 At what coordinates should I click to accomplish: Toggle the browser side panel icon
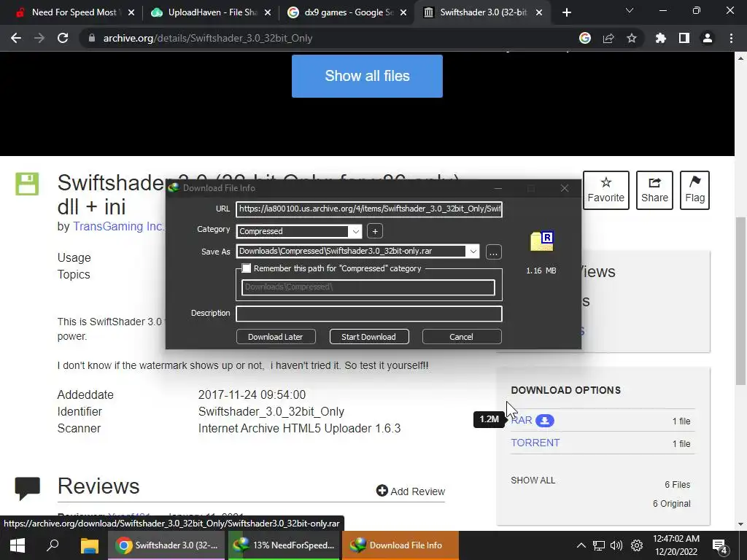tap(684, 38)
